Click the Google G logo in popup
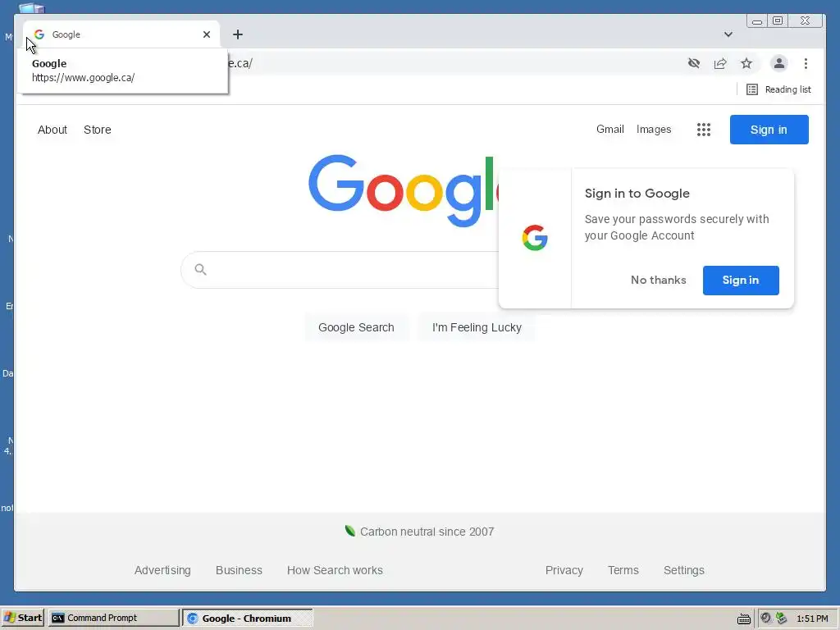 (535, 238)
